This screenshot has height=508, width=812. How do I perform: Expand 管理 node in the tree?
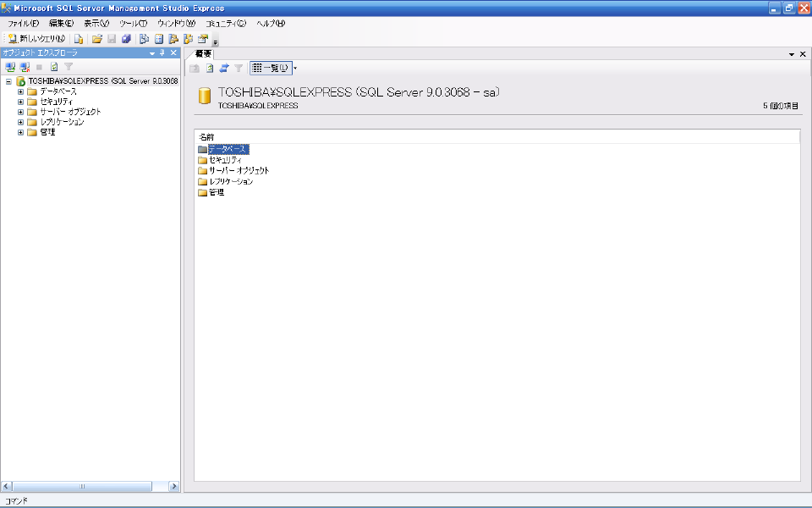20,133
